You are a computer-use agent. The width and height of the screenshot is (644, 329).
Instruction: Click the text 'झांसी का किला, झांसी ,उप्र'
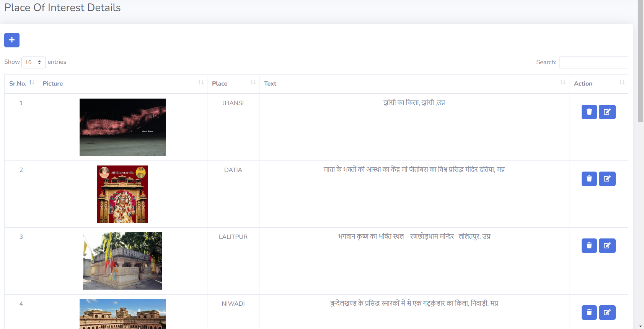[x=414, y=103]
